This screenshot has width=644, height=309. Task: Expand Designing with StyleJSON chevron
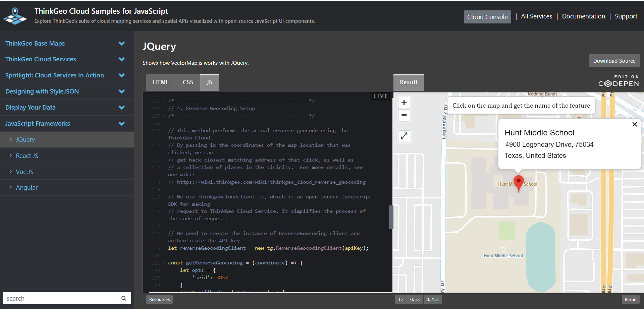(122, 91)
